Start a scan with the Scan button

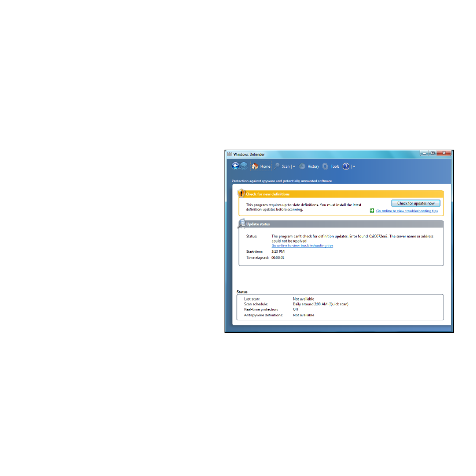coord(282,166)
